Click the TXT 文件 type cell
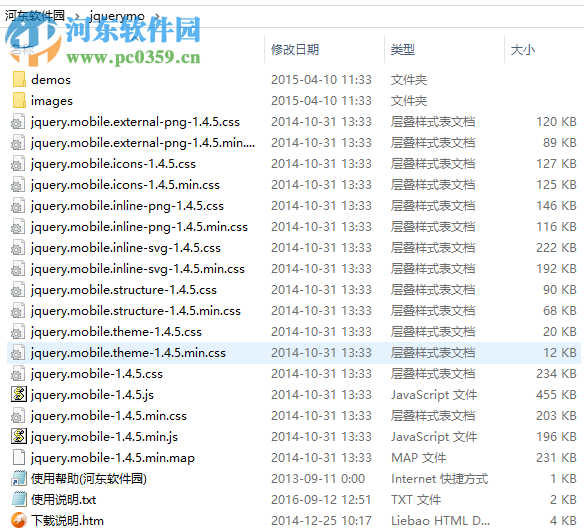Image resolution: width=584 pixels, height=531 pixels. pyautogui.click(x=416, y=500)
